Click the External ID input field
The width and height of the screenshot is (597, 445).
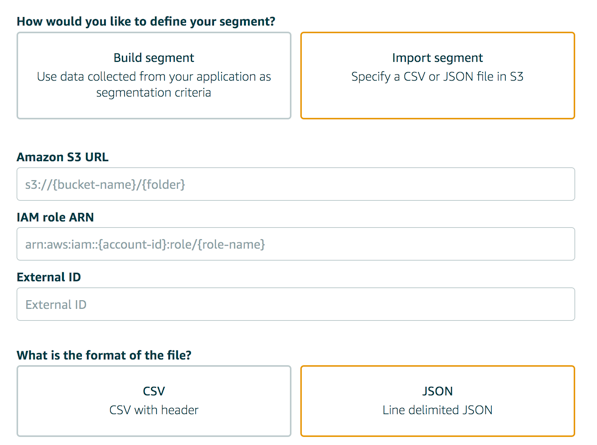coord(295,304)
